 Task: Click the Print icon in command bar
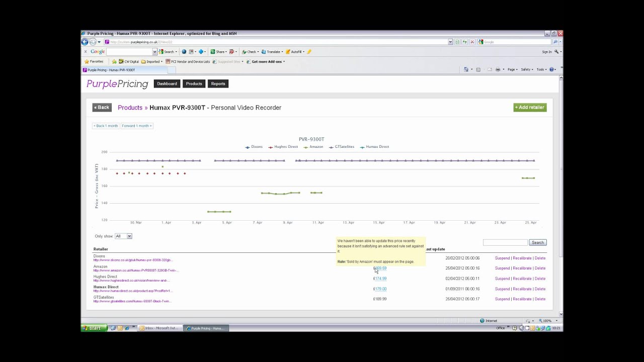(499, 69)
